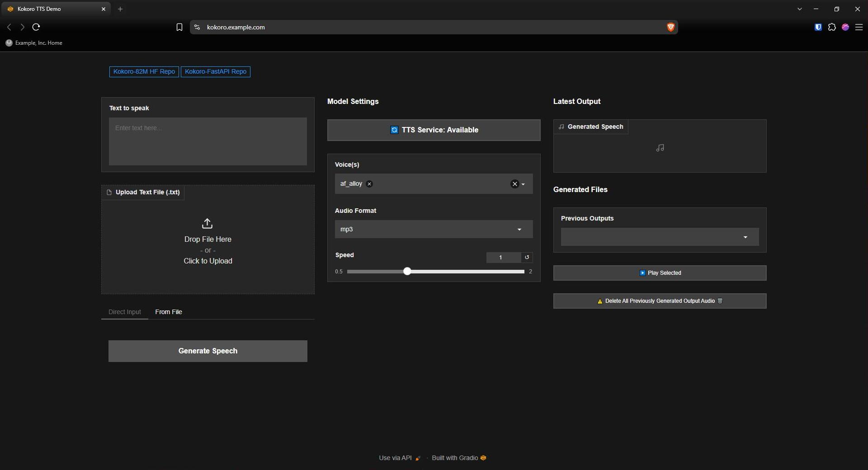This screenshot has width=868, height=470.
Task: Open the Example, Inc. Home bookmark
Action: 34,43
